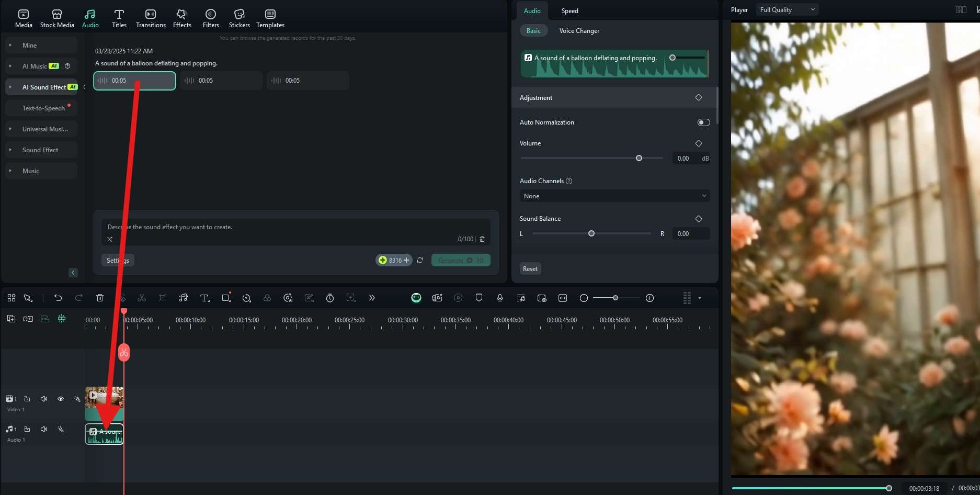
Task: Open the Audio Channels dropdown
Action: [x=615, y=196]
